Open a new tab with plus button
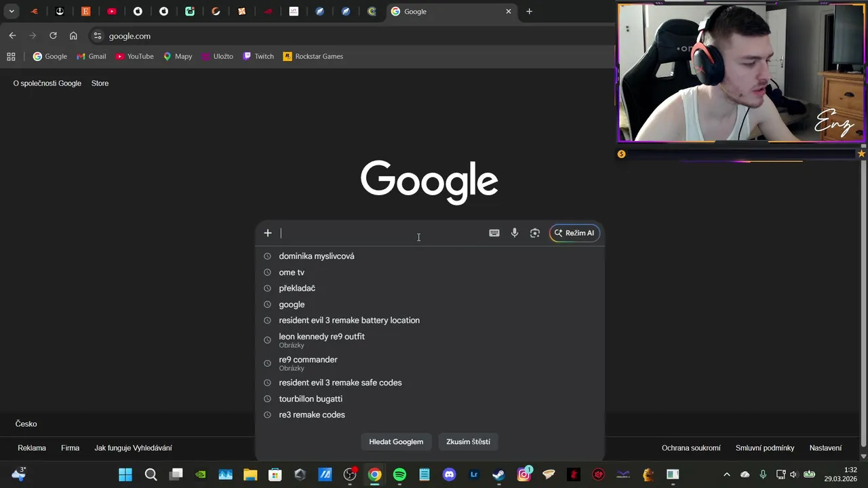This screenshot has height=488, width=868. 530,12
